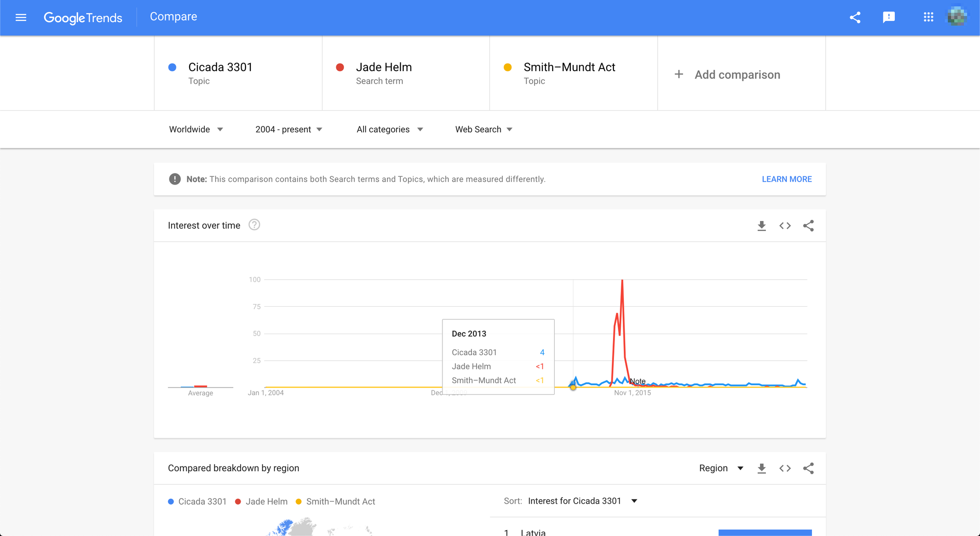Open the hamburger main menu
The image size is (980, 536).
pos(21,18)
